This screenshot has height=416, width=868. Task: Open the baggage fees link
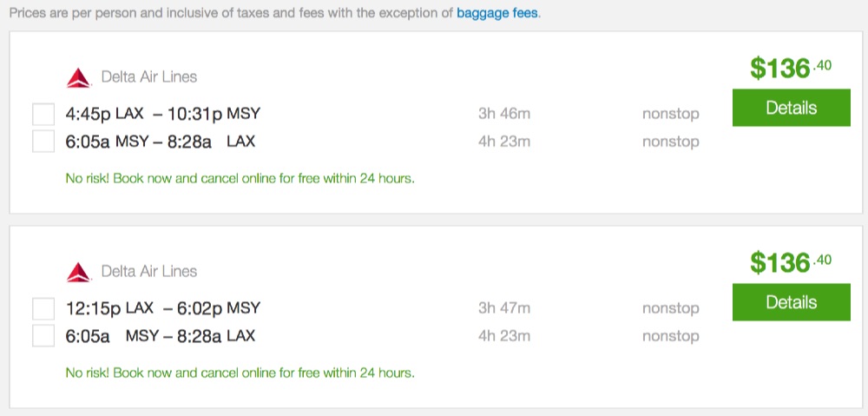point(497,14)
